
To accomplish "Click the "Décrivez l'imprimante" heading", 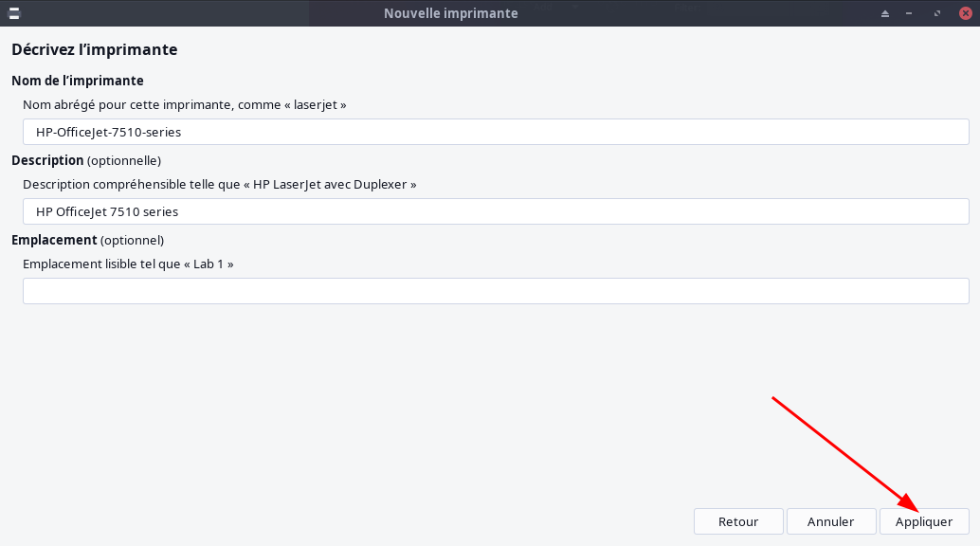I will tap(95, 49).
